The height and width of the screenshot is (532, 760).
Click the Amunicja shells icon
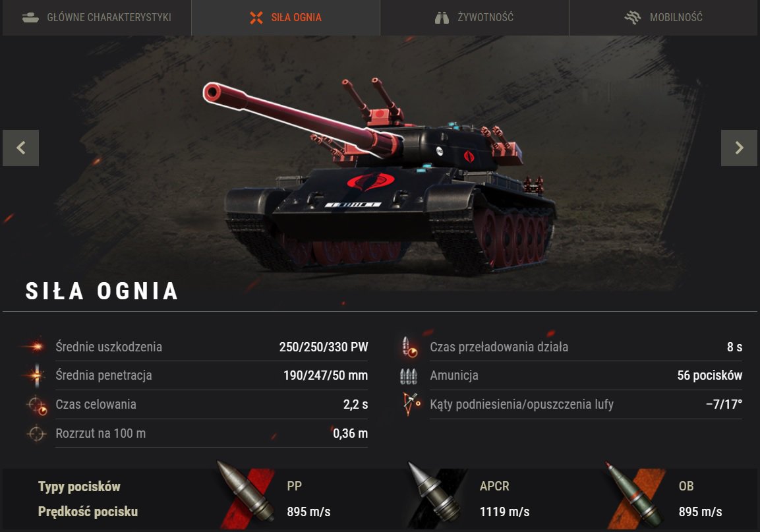[x=409, y=376]
